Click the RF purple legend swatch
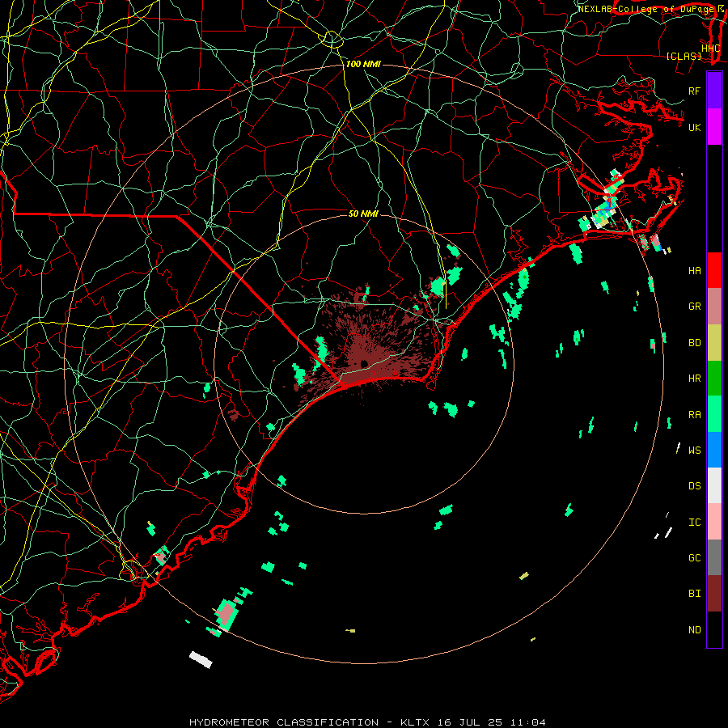The height and width of the screenshot is (728, 728). [714, 91]
